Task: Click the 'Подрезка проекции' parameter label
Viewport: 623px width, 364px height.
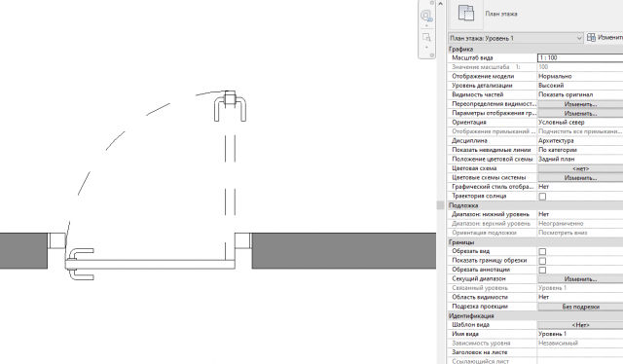Action: [x=480, y=307]
